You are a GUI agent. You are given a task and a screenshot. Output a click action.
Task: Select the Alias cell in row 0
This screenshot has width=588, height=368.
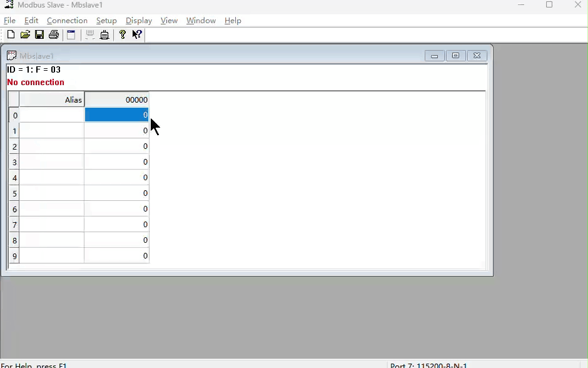52,115
